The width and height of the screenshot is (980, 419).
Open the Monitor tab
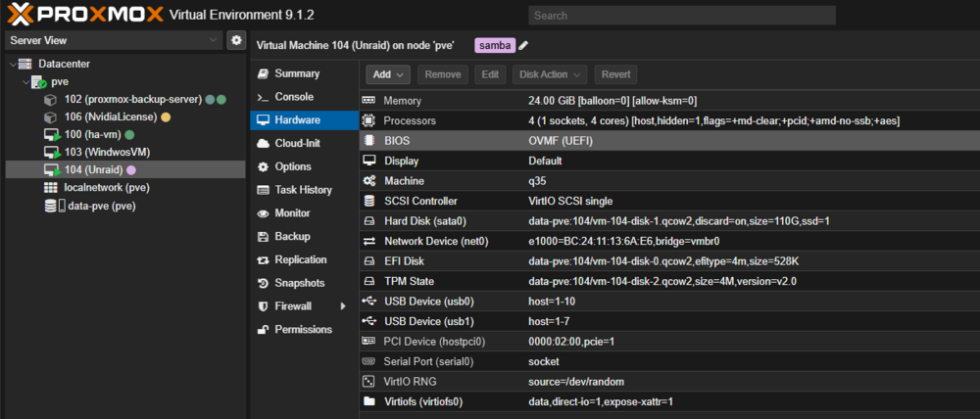pyautogui.click(x=304, y=213)
